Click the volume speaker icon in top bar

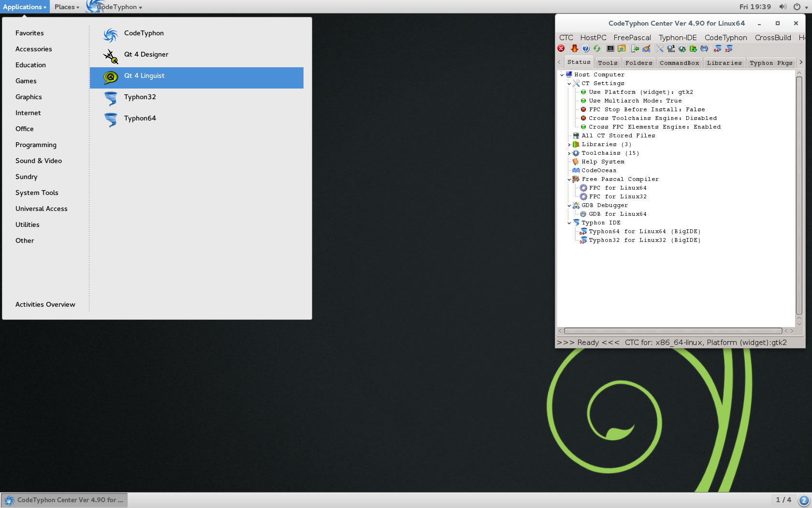(x=783, y=7)
